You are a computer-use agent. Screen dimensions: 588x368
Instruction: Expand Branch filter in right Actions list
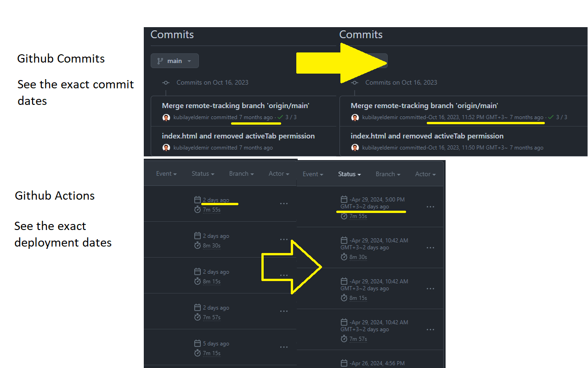click(x=388, y=174)
